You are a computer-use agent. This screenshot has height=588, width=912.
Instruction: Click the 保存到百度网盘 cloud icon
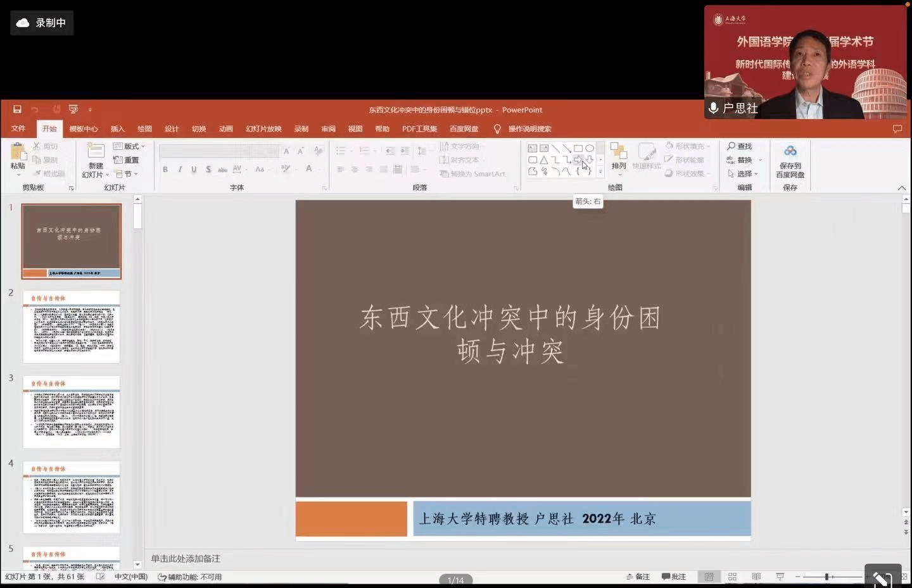(x=790, y=151)
